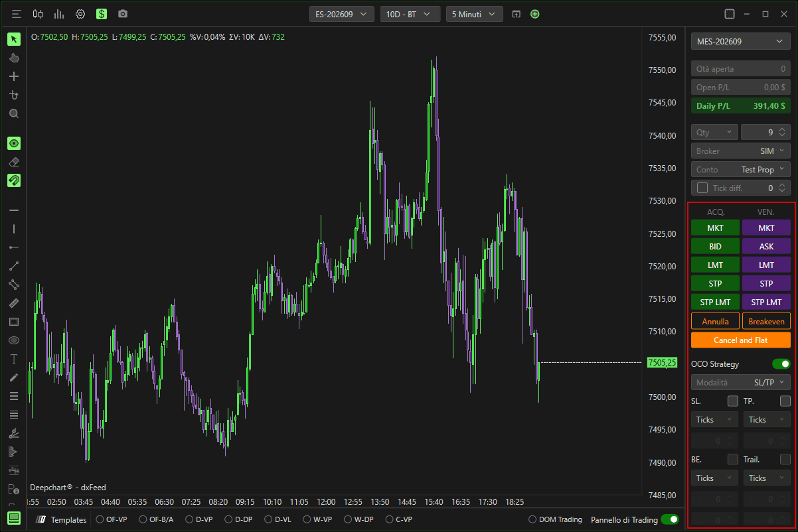798x532 pixels.
Task: Open the Ticks dropdown under Trail.
Action: 767,478
